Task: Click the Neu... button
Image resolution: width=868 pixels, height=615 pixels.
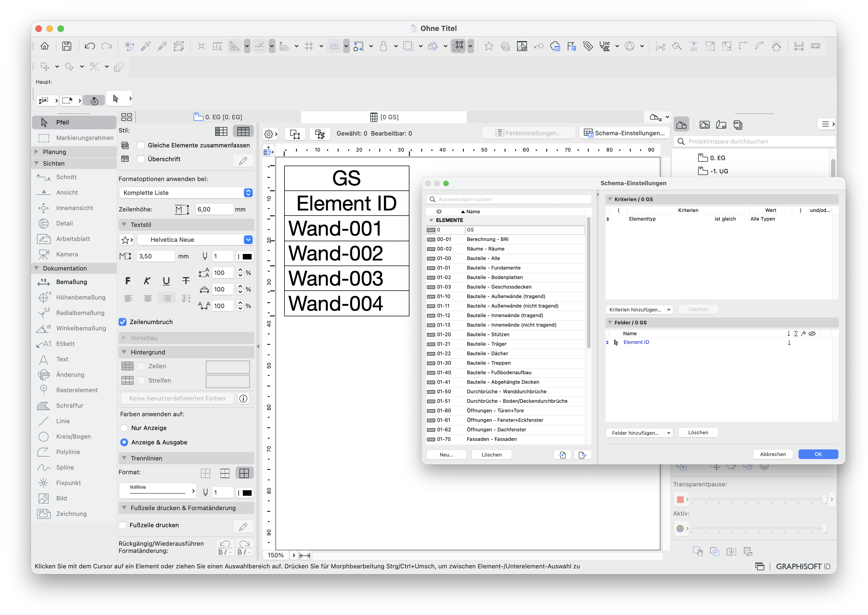Action: pyautogui.click(x=446, y=455)
